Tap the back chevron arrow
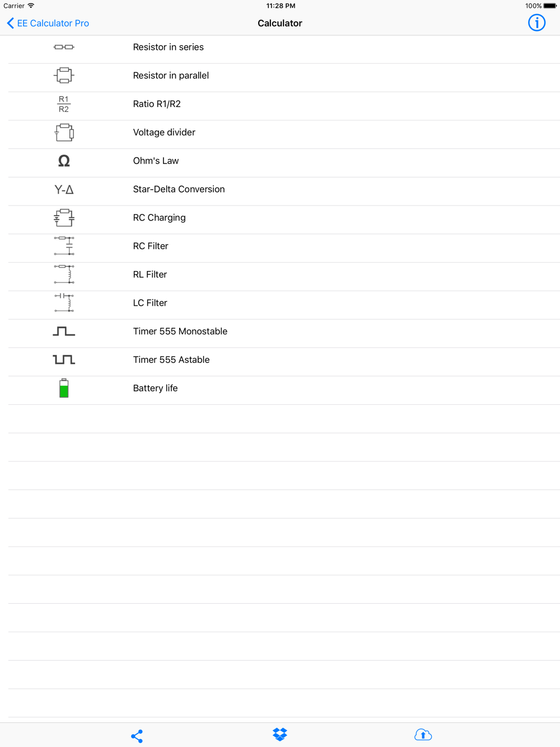This screenshot has width=560, height=747. click(10, 23)
